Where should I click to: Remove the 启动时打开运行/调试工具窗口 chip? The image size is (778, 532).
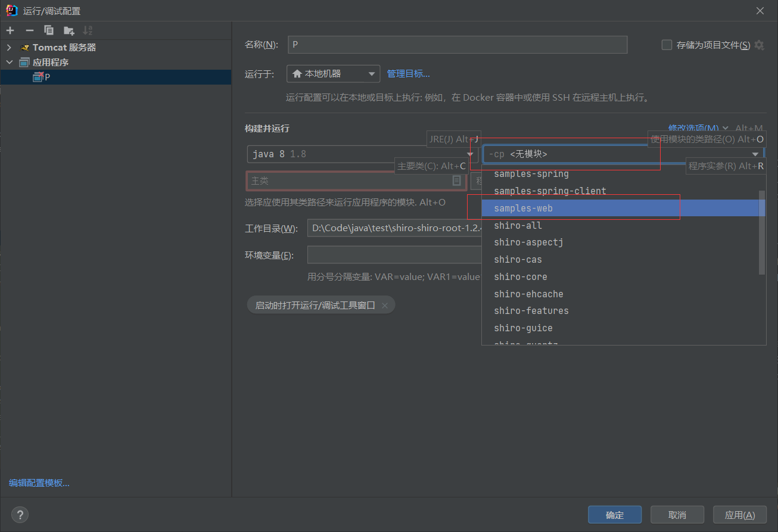point(385,306)
